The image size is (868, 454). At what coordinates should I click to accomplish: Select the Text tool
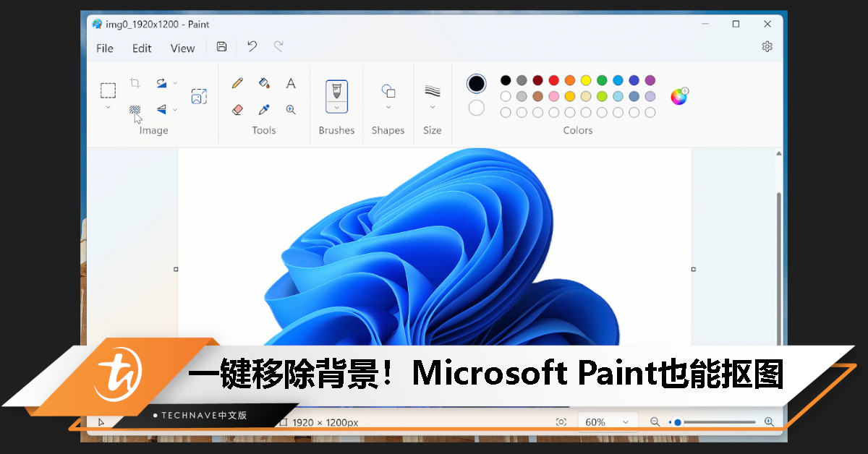291,83
